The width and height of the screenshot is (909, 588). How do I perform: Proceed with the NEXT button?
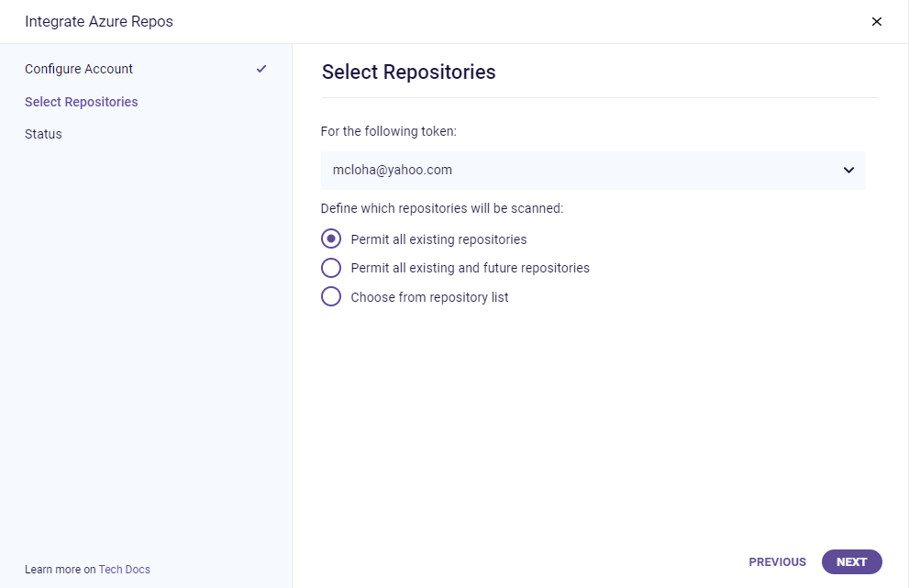851,562
